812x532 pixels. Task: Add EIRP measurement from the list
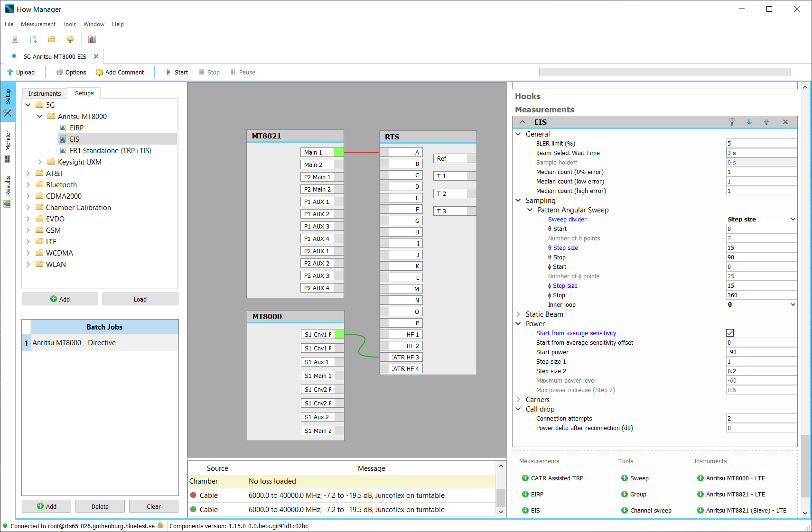click(532, 494)
